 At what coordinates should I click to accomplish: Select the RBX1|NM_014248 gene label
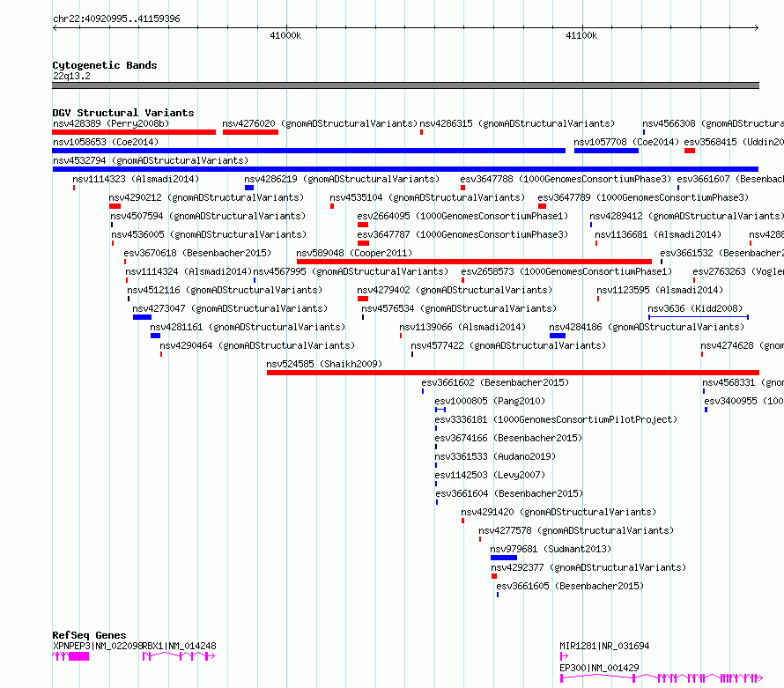(180, 646)
